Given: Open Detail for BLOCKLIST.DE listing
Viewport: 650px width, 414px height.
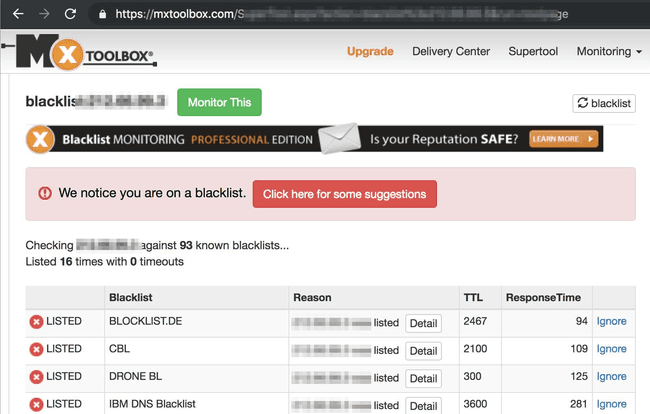Looking at the screenshot, I should pos(423,323).
